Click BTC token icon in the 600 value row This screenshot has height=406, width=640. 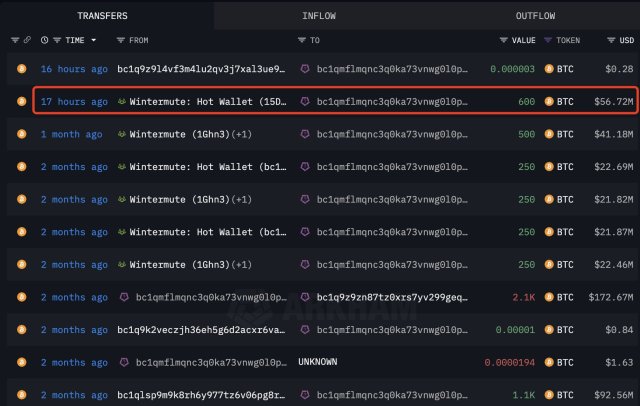pyautogui.click(x=548, y=102)
